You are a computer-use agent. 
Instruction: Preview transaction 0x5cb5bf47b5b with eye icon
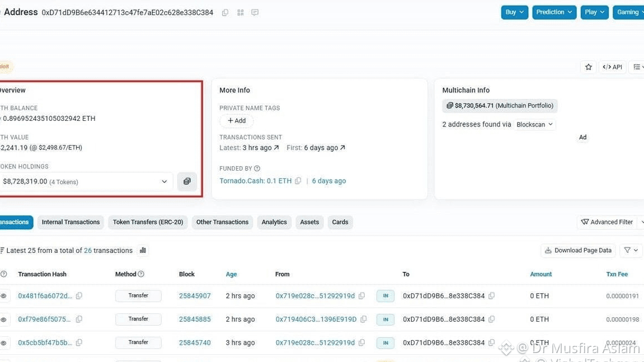point(4,342)
